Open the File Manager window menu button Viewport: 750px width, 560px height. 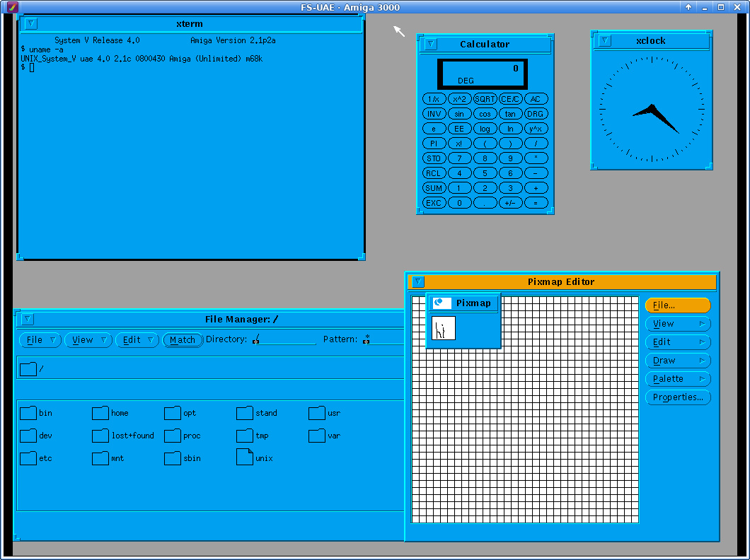(28, 319)
